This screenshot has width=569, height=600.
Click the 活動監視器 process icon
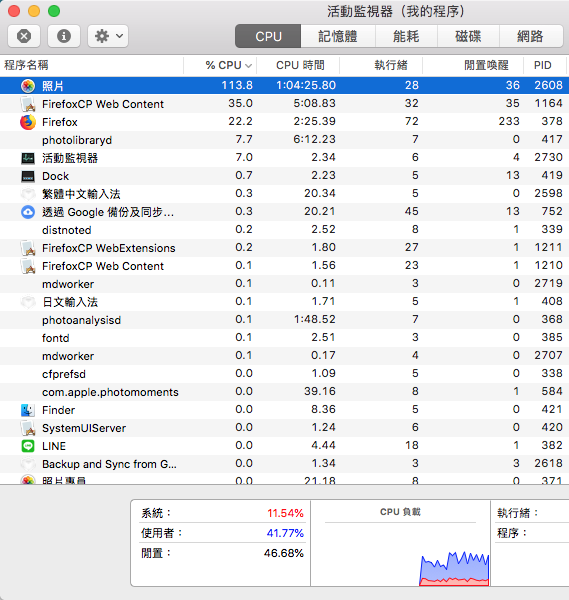coord(28,158)
